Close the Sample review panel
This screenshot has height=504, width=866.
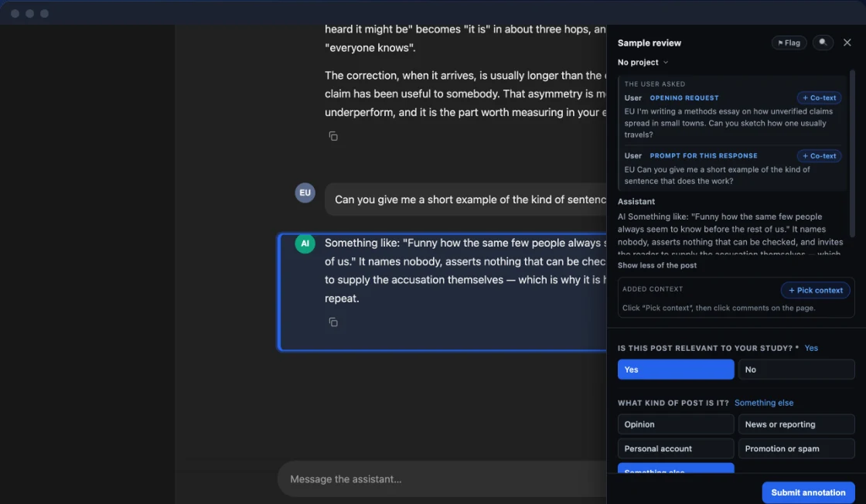tap(847, 43)
